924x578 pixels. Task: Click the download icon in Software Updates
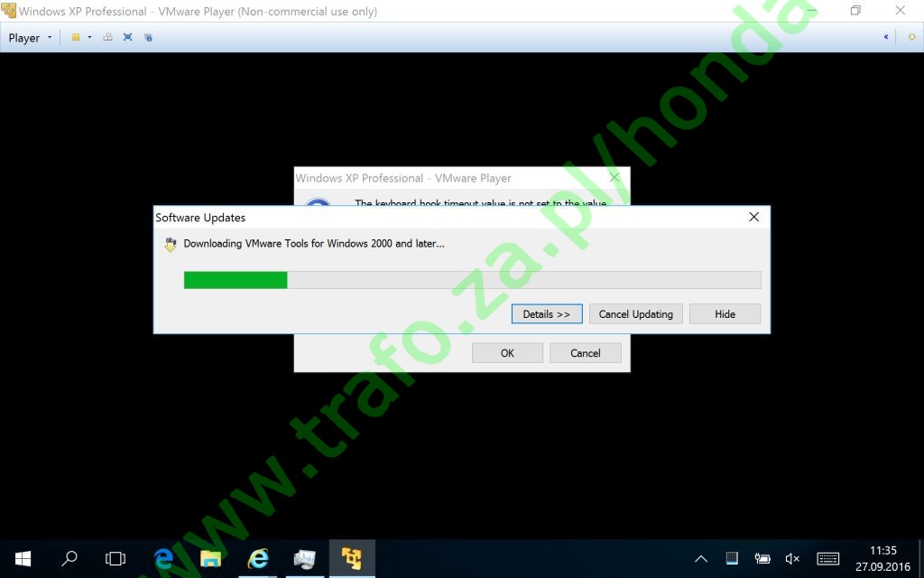pos(171,245)
